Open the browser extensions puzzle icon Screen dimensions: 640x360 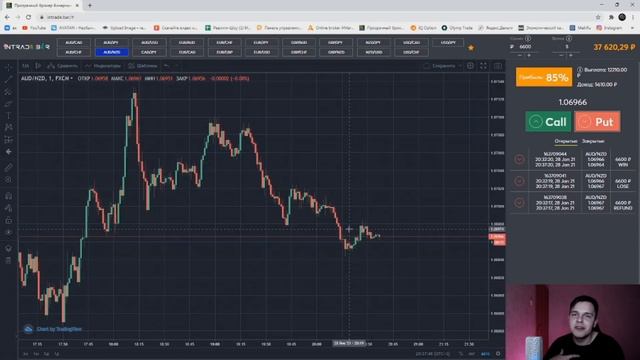611,17
